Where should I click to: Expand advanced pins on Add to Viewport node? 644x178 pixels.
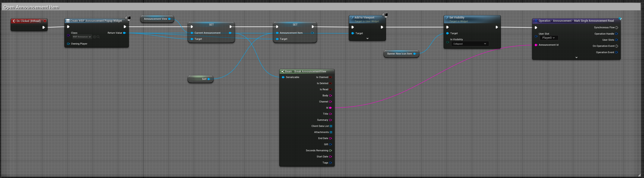[x=367, y=38]
